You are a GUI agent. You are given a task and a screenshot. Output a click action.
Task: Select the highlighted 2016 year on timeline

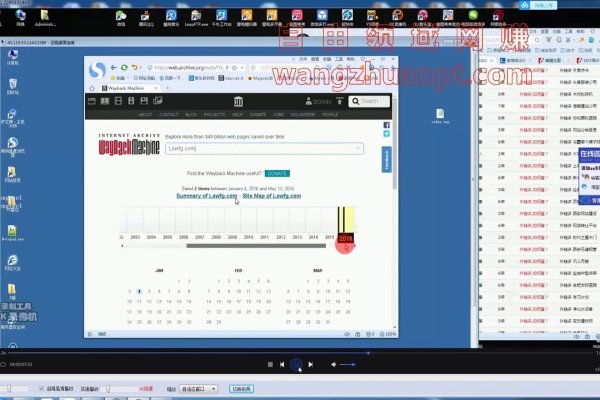(345, 239)
